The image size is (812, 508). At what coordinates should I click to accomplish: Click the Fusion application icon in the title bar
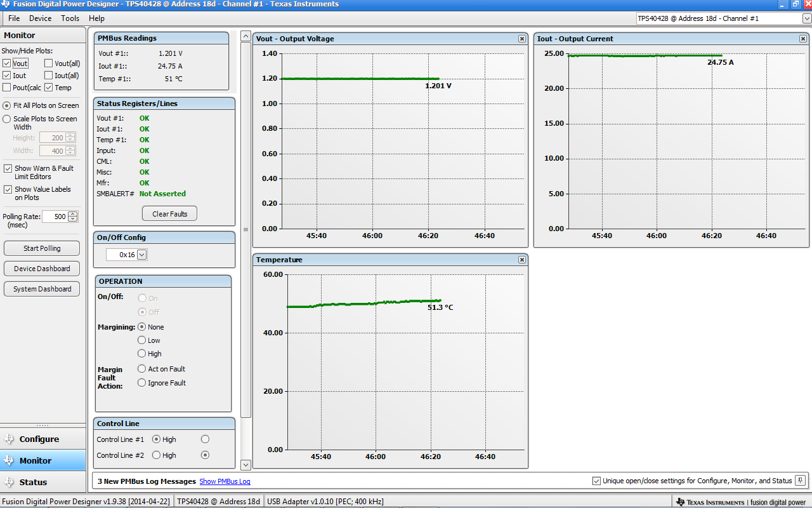pos(6,5)
